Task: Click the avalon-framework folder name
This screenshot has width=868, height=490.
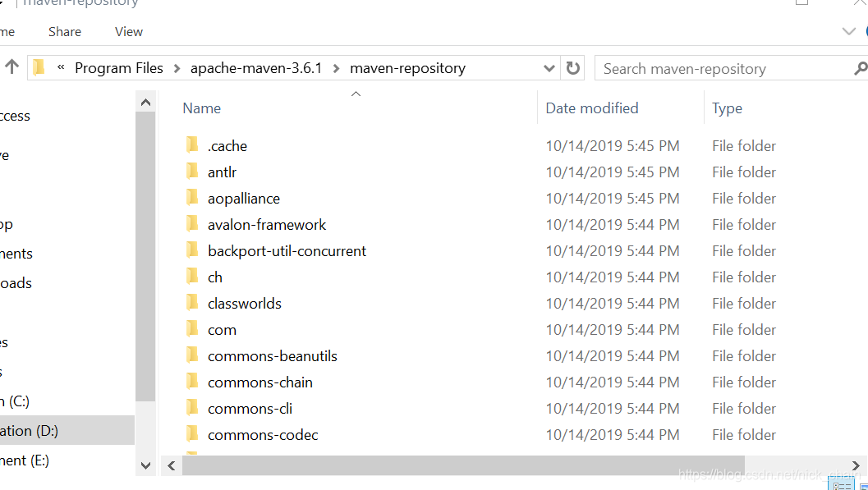Action: coord(267,225)
